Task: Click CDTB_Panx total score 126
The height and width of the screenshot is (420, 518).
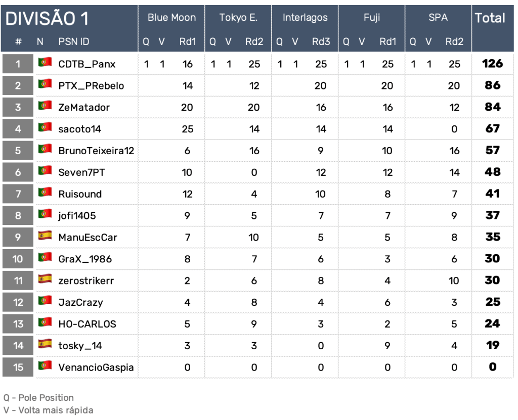Action: pos(492,64)
